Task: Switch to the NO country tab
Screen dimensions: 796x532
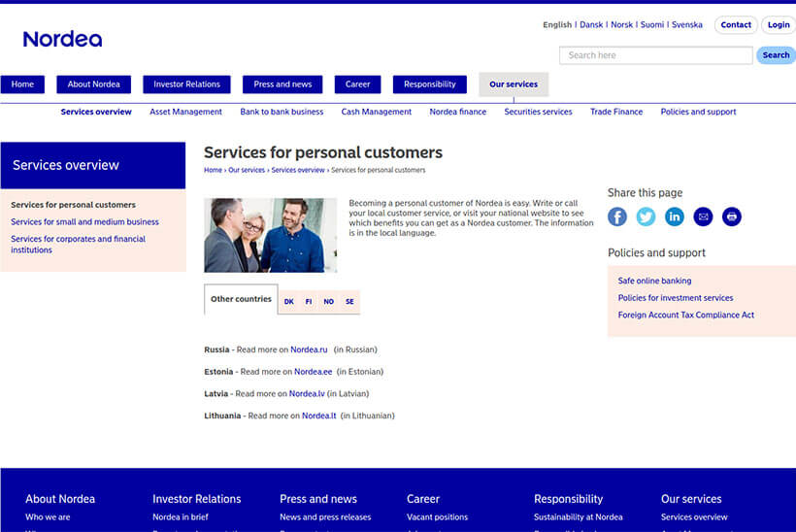Action: tap(328, 302)
